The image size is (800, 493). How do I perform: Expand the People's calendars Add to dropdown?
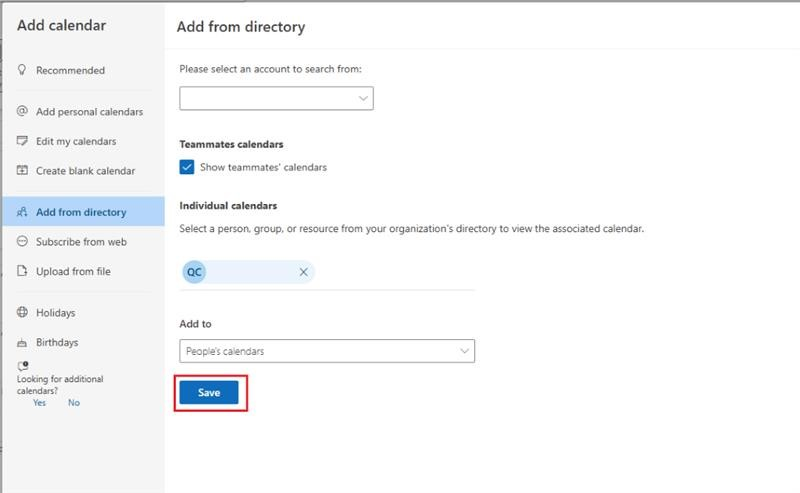coord(327,351)
